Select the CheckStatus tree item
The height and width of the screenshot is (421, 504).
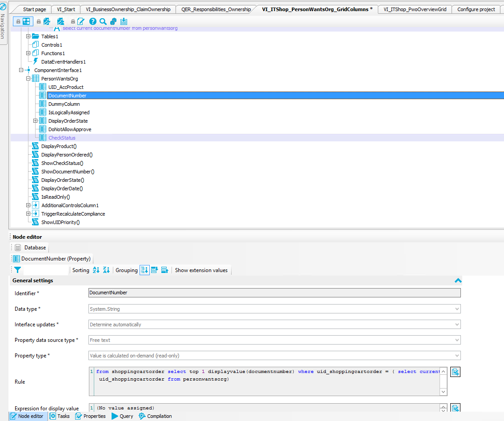click(62, 138)
